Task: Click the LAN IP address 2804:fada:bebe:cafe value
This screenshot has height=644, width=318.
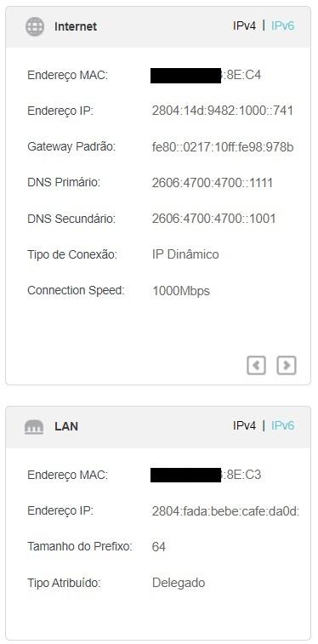Action: pos(225,511)
